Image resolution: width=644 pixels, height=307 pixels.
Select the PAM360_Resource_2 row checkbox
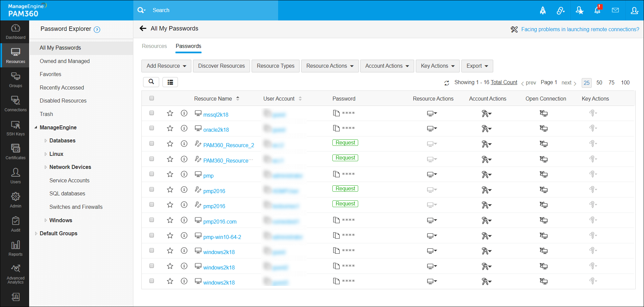(152, 143)
